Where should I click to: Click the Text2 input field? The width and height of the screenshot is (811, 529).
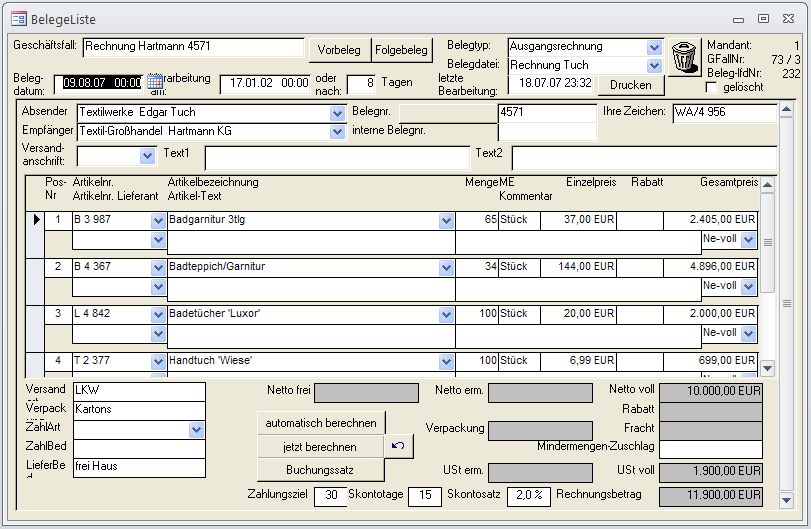644,157
